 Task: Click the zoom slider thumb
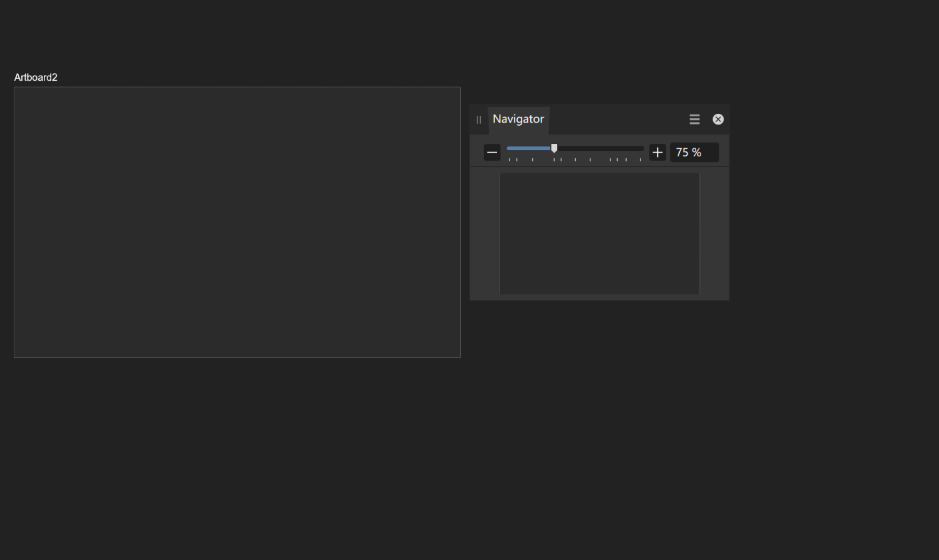pos(553,148)
